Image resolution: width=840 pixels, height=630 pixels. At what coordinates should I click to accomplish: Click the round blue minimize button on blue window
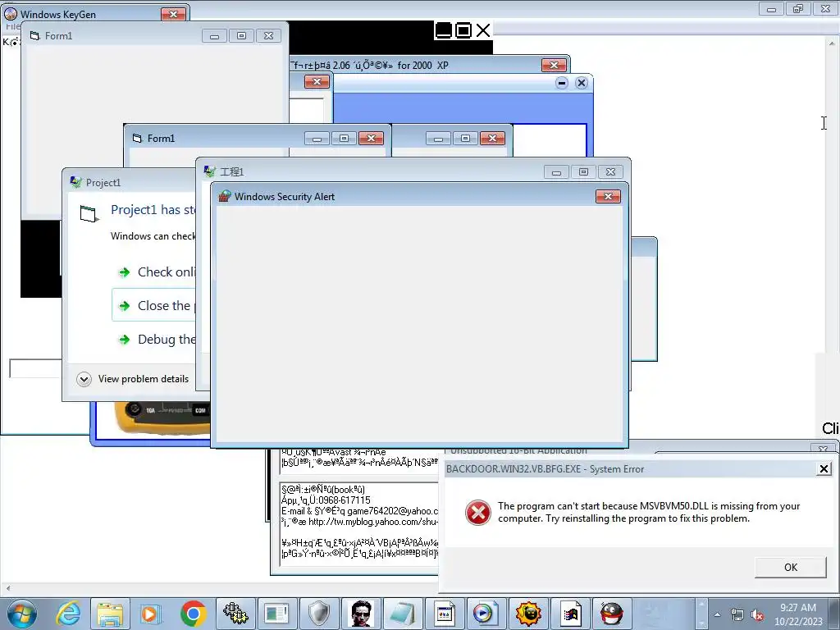pos(561,83)
